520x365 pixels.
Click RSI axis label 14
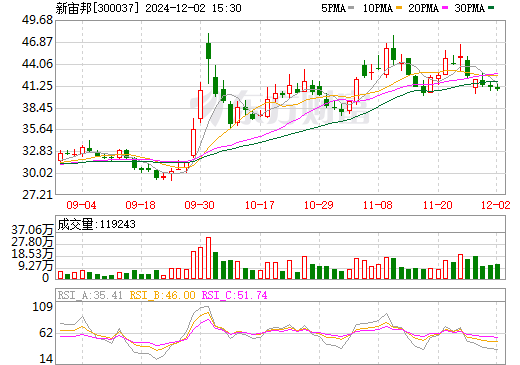pyautogui.click(x=46, y=359)
